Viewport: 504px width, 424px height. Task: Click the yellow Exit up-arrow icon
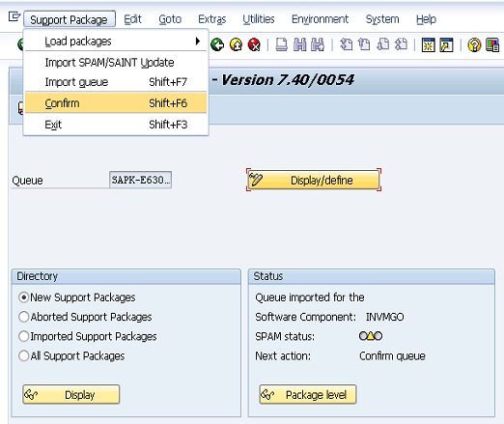[x=236, y=44]
